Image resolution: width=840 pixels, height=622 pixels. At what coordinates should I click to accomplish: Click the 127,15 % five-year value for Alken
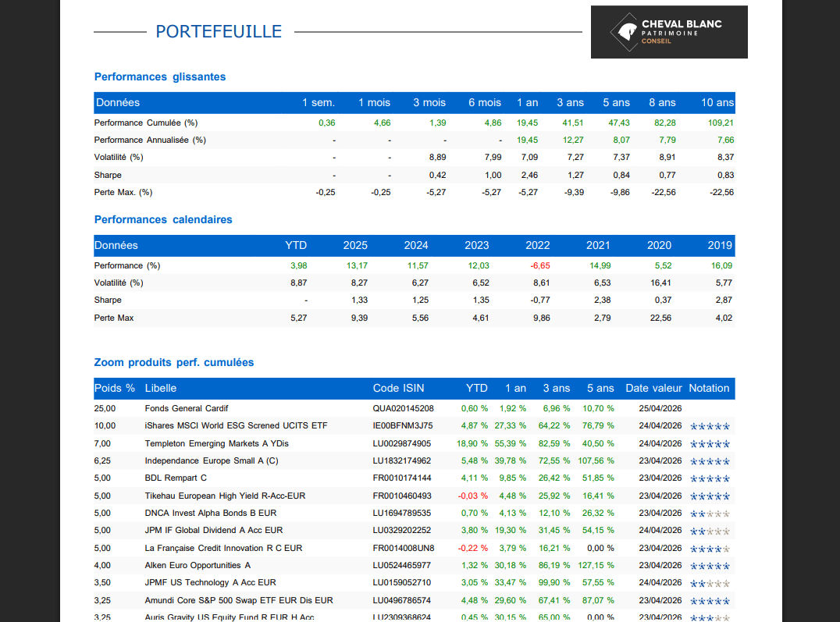point(596,565)
